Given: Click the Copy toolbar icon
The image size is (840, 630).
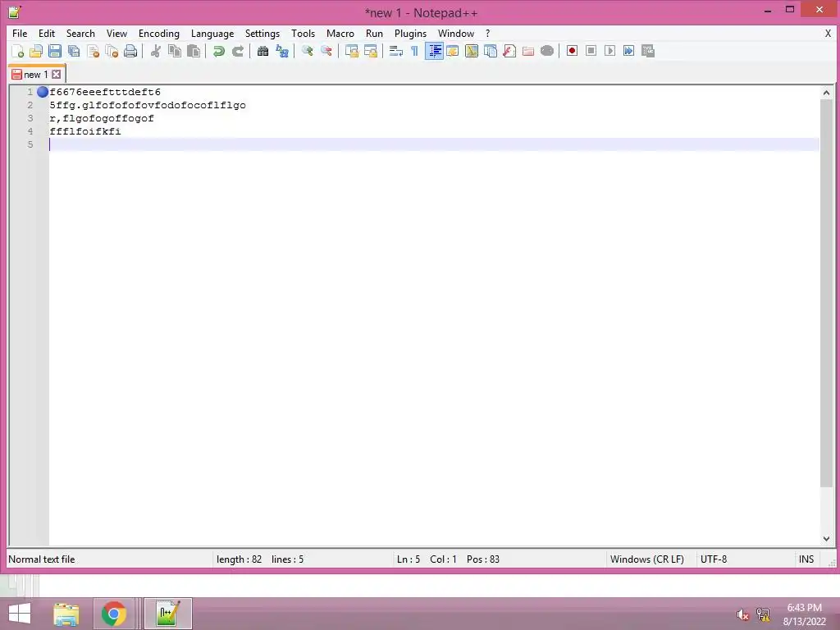Looking at the screenshot, I should coord(175,51).
